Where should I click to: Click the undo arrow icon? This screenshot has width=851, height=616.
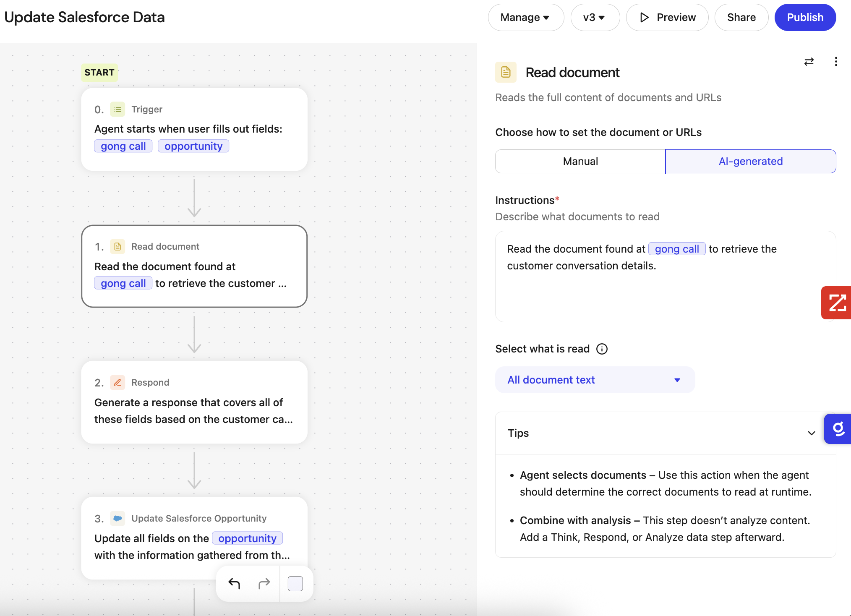[234, 583]
